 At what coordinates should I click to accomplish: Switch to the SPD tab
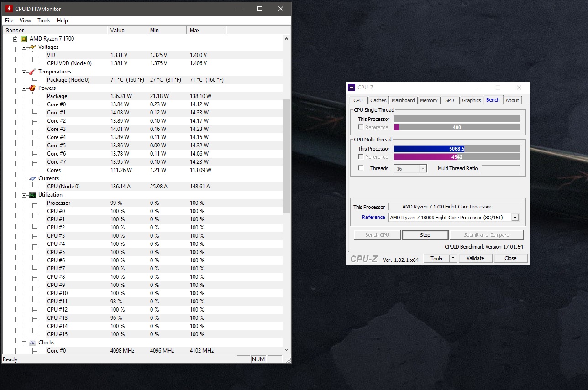pyautogui.click(x=450, y=100)
